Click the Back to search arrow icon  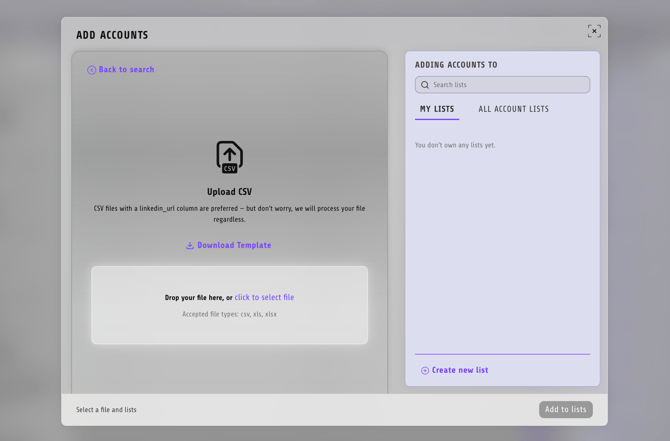point(91,70)
